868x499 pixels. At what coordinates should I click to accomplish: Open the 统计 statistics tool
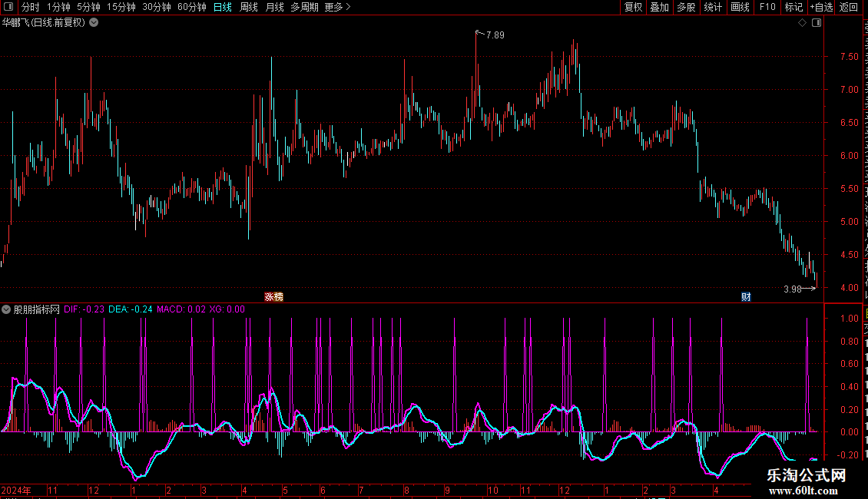(713, 7)
